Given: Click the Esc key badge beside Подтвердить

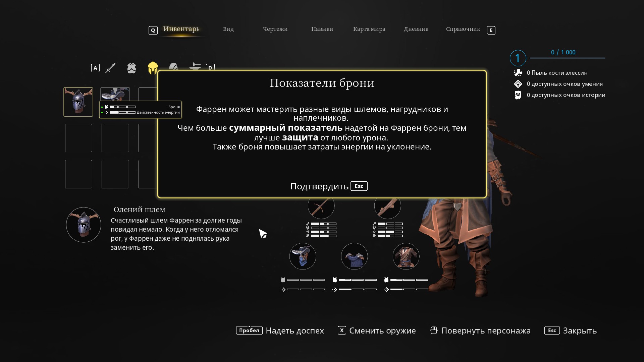Looking at the screenshot, I should [x=359, y=186].
